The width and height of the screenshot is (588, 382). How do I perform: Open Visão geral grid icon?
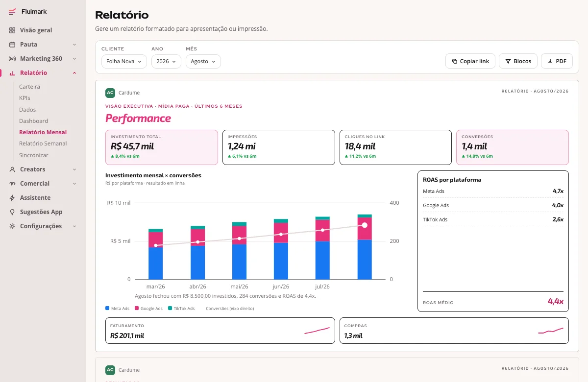point(12,30)
